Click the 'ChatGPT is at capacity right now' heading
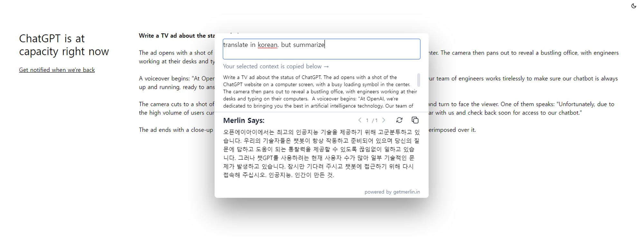 point(64,45)
